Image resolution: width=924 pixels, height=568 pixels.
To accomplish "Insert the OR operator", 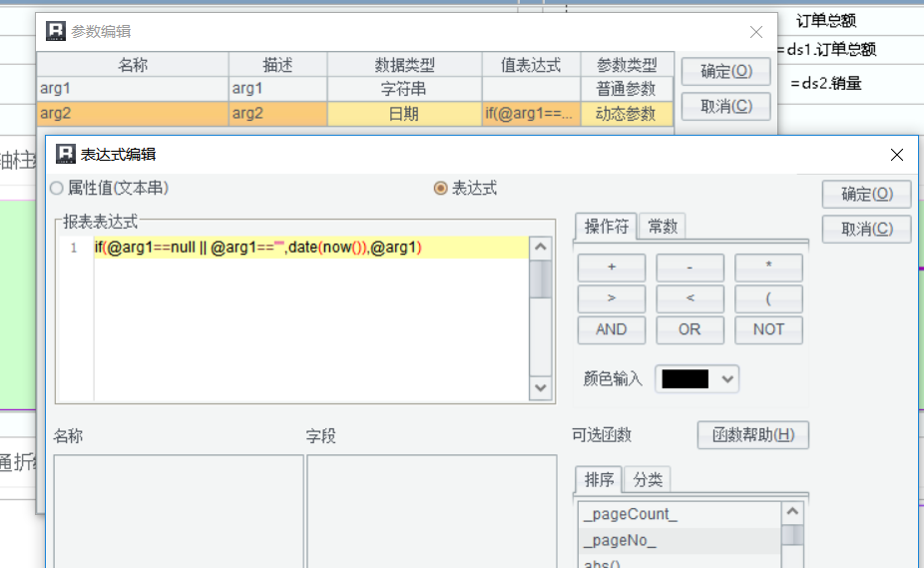I will 690,329.
